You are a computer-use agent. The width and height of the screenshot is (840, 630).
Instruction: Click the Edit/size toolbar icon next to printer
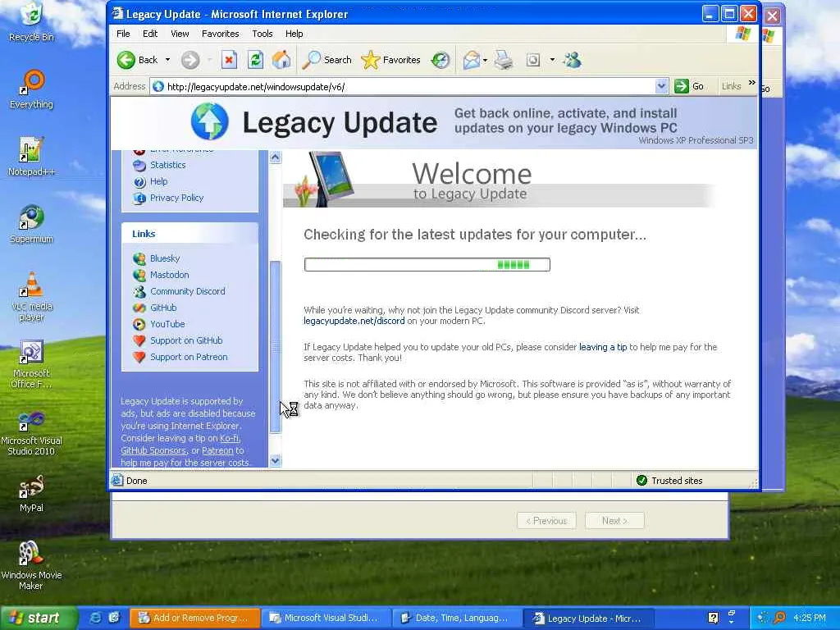click(533, 60)
